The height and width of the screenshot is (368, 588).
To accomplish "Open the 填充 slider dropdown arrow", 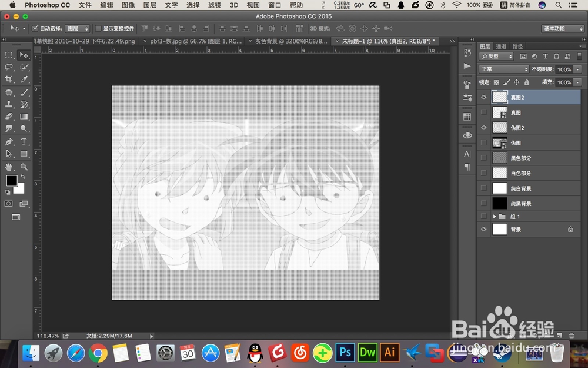I will coord(578,82).
